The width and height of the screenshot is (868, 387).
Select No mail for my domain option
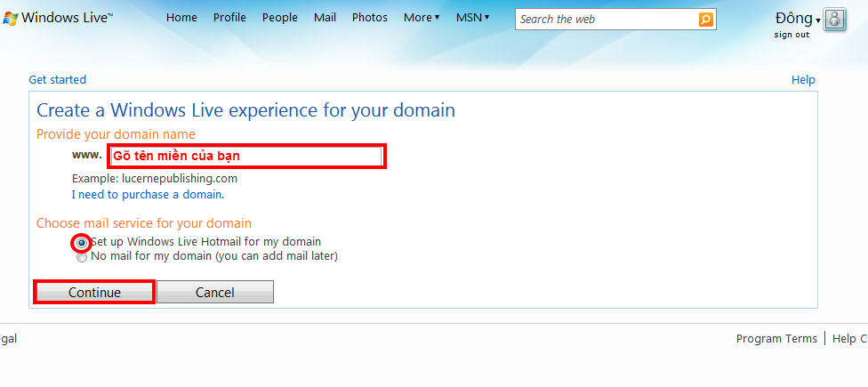point(82,257)
